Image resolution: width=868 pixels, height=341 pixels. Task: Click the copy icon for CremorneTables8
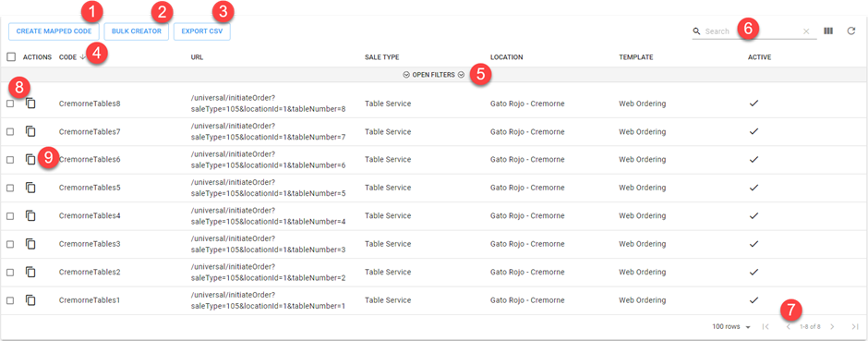[31, 104]
